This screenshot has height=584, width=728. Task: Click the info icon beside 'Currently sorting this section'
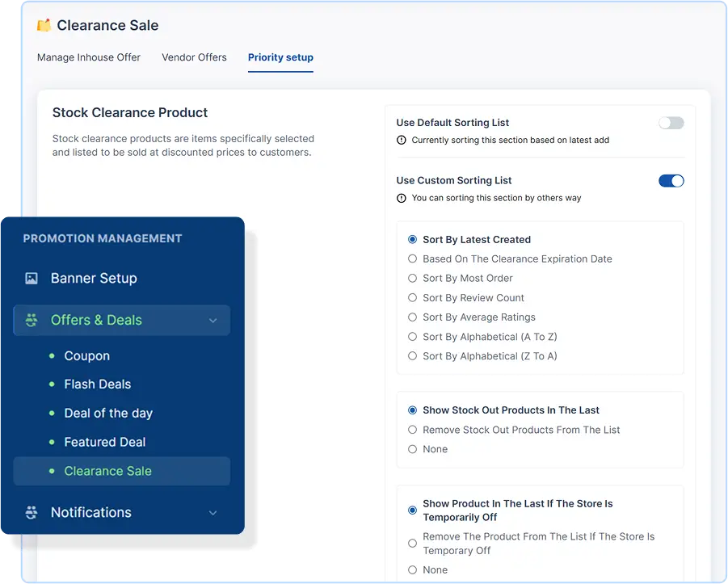(x=402, y=141)
